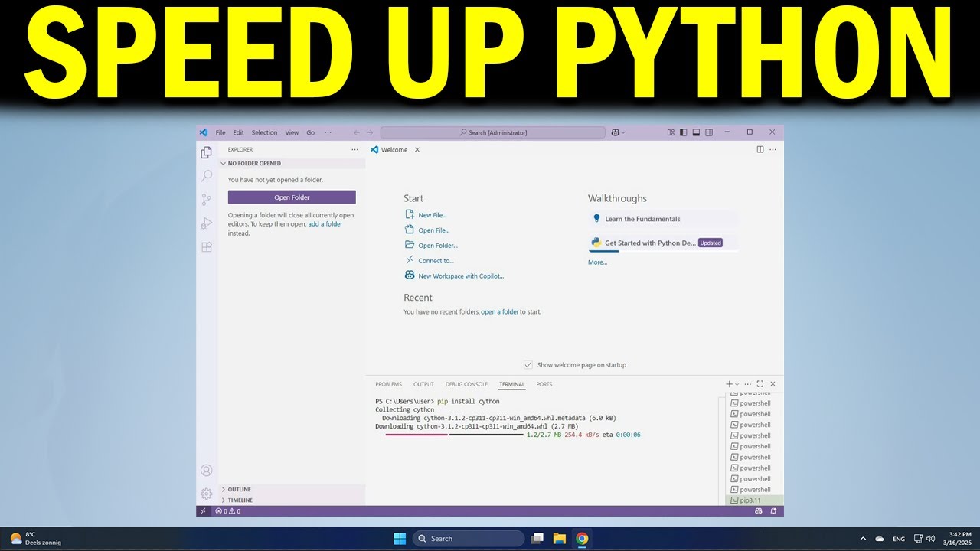Click the Get Started with Python walkthrough

click(663, 243)
